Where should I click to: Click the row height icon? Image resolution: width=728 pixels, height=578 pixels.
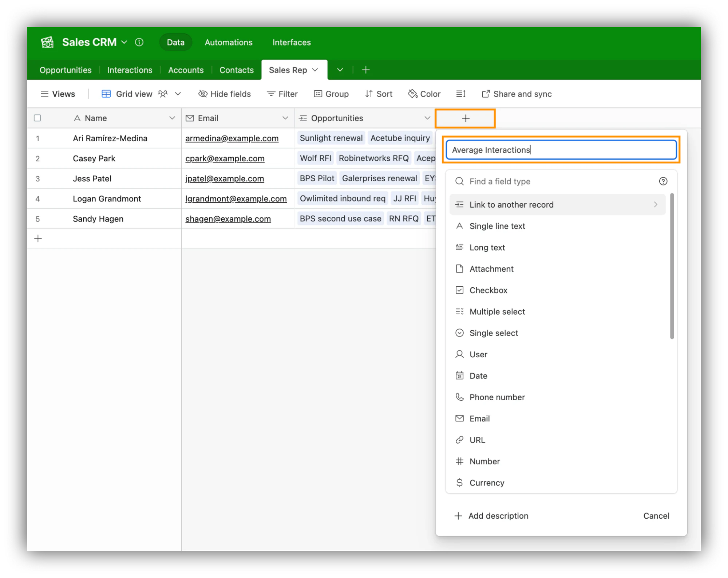click(461, 94)
